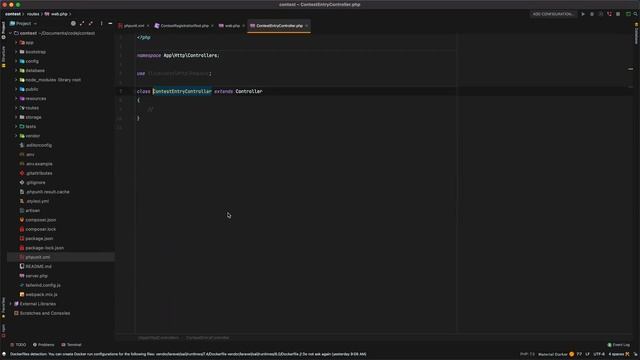The height and width of the screenshot is (360, 640).
Task: Open the Problems tool window
Action: point(43,345)
